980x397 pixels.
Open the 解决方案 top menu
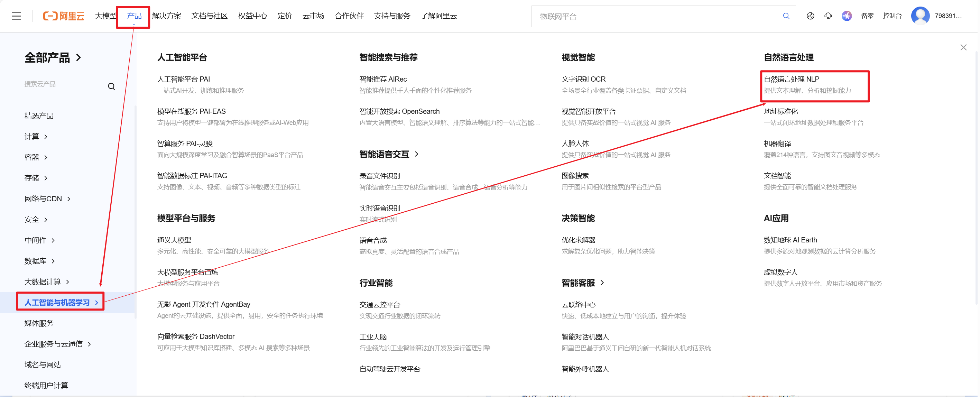166,16
